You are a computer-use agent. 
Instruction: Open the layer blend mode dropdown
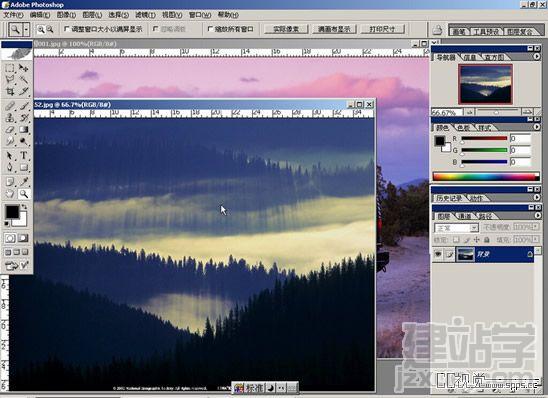pos(456,228)
